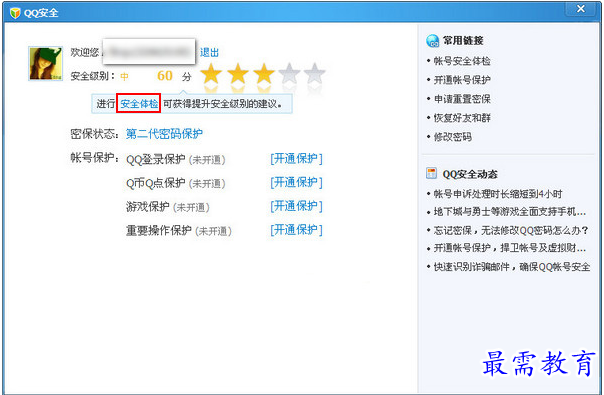Click 开通保护 for Q币Q点保护
Image resolution: width=604 pixels, height=395 pixels.
(296, 182)
